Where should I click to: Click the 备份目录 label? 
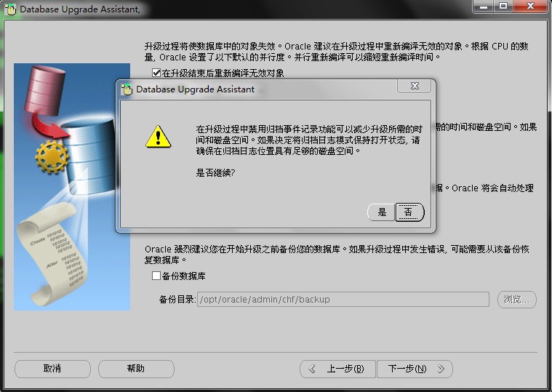tap(177, 300)
